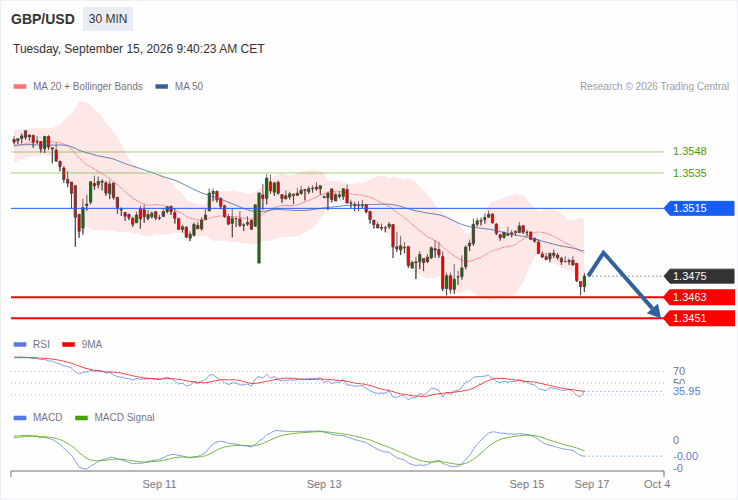Click the RSI 35.95 value readout
This screenshot has width=738, height=500.
pyautogui.click(x=687, y=392)
